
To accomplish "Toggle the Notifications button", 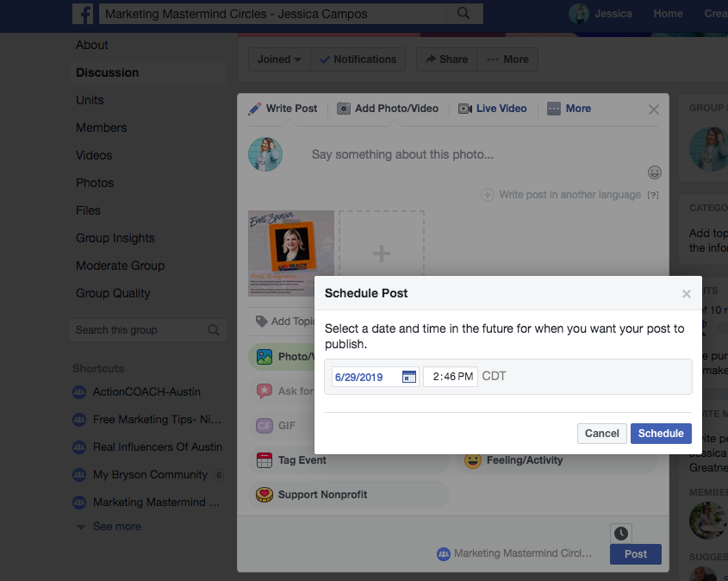I will coord(358,59).
